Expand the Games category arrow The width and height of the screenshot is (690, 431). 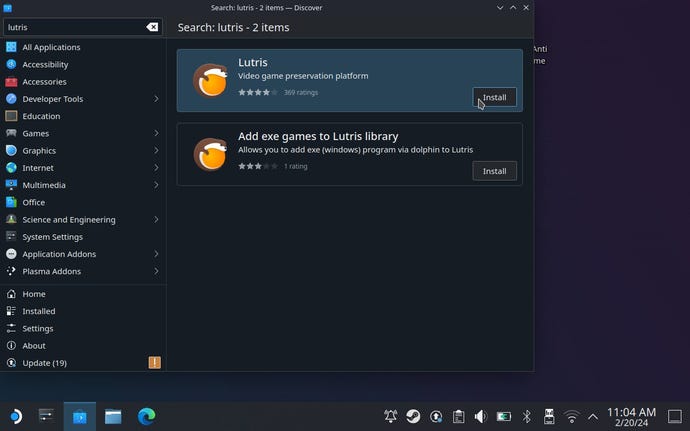pyautogui.click(x=156, y=133)
